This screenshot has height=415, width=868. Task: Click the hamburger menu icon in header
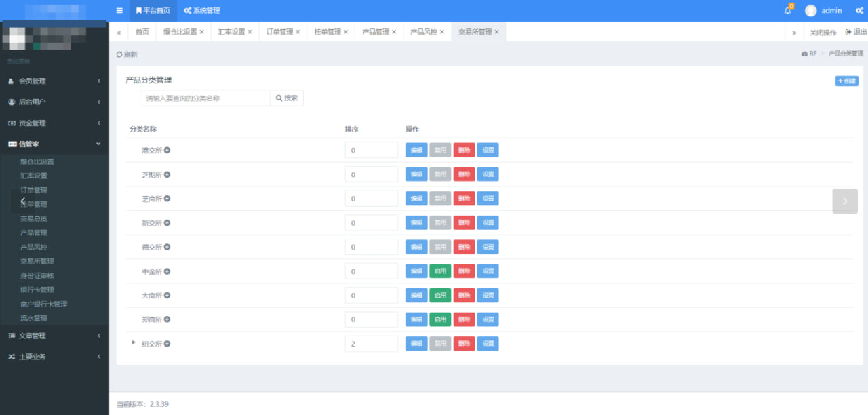point(119,11)
